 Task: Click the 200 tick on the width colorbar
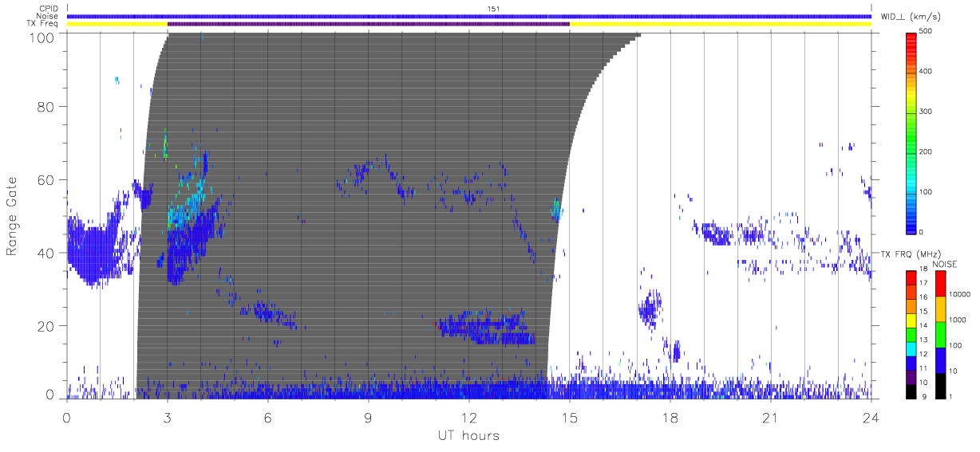(925, 151)
